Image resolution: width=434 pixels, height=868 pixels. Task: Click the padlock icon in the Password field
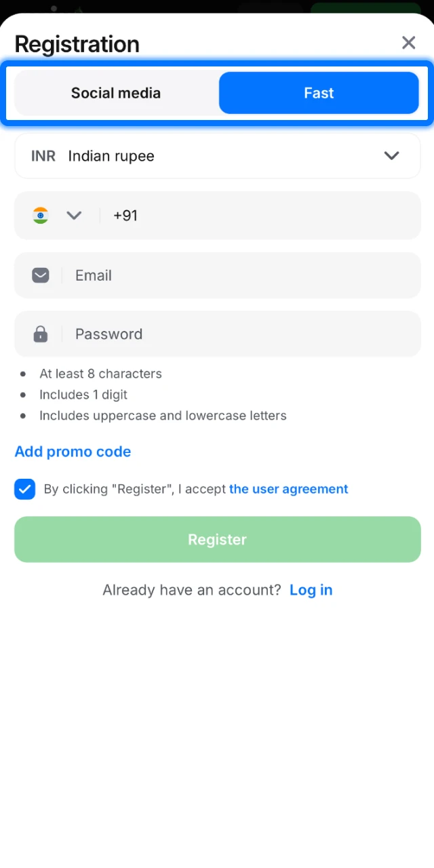(41, 334)
